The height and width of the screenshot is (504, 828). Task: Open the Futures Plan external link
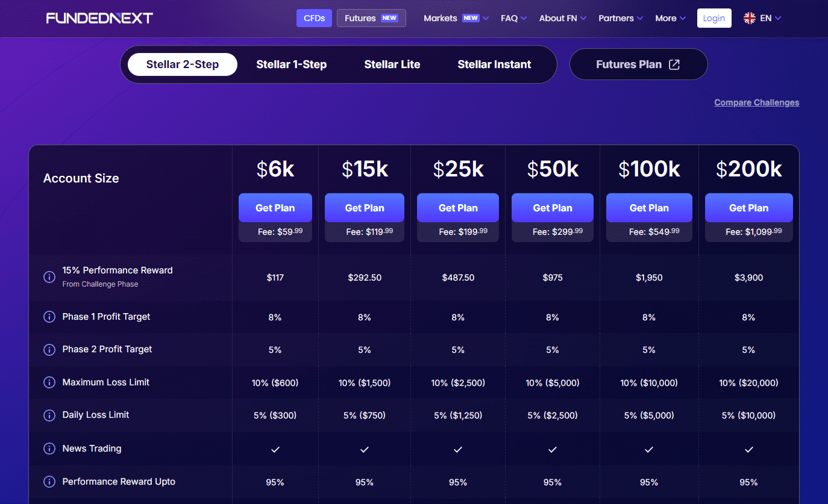(638, 64)
